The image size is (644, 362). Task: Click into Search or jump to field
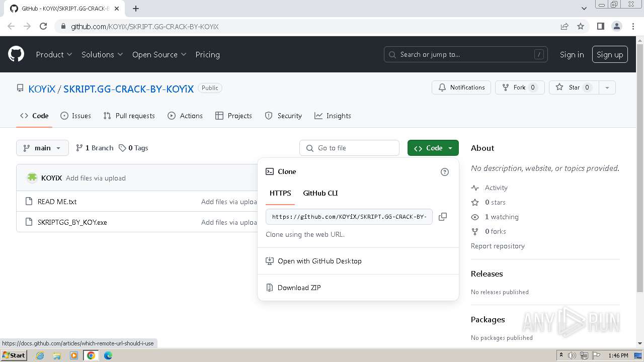click(467, 54)
